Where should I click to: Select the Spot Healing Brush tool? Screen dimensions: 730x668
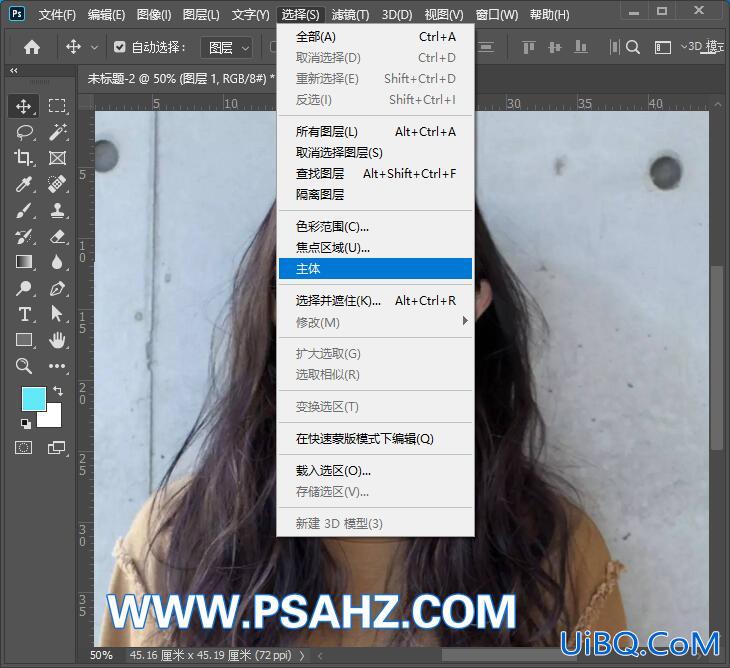coord(57,184)
